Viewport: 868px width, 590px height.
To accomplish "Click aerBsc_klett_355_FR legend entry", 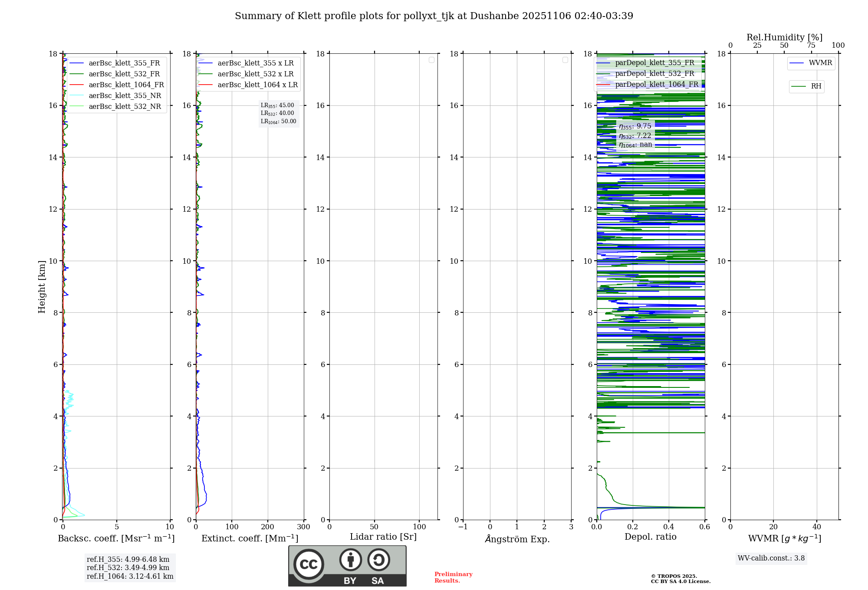I will tap(124, 63).
